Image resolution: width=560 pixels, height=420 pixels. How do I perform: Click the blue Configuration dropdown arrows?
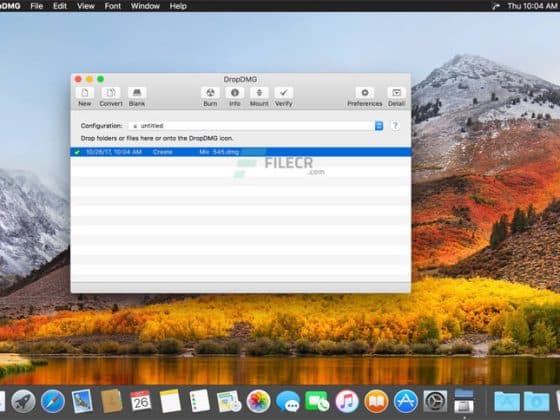pyautogui.click(x=379, y=126)
